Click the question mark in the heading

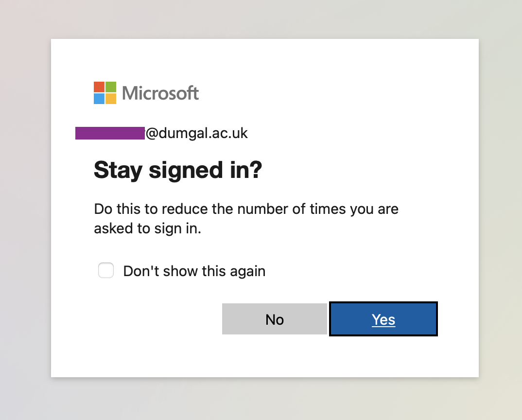pyautogui.click(x=256, y=170)
